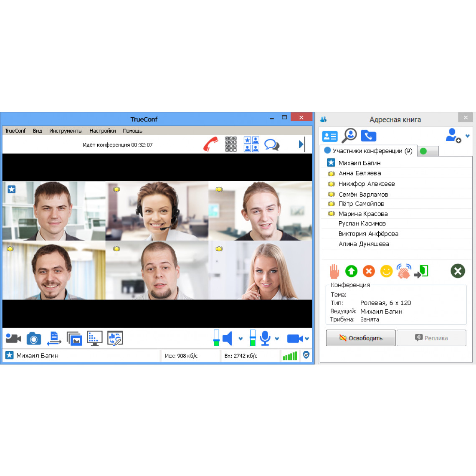Click the Исх: 908 кб/с status entry
This screenshot has height=476, width=476.
[181, 356]
